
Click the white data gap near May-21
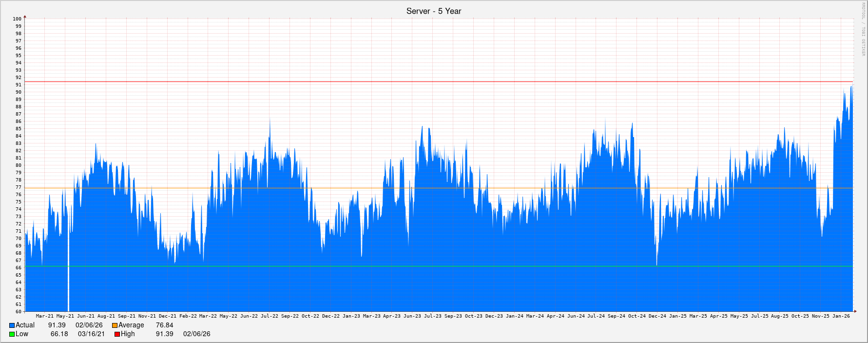[68, 288]
